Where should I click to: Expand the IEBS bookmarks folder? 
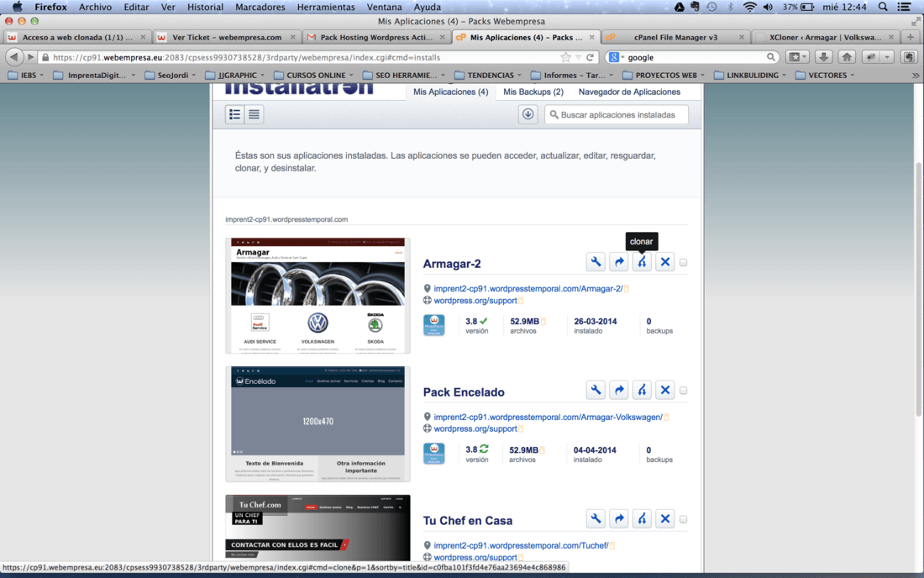(x=26, y=76)
